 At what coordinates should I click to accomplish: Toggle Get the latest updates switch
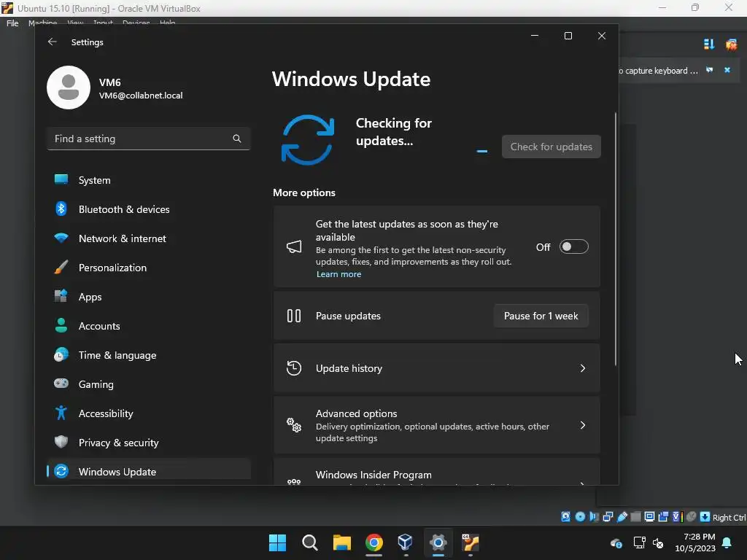click(573, 246)
